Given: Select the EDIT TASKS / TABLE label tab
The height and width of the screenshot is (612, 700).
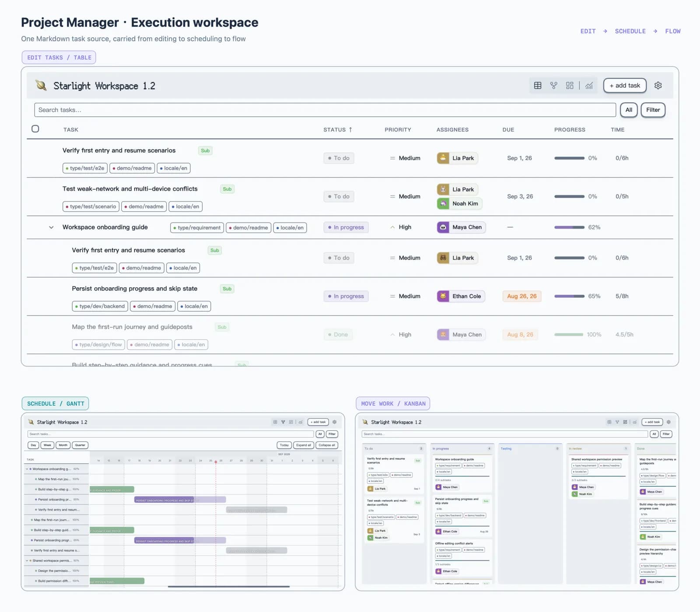Looking at the screenshot, I should click(x=59, y=57).
